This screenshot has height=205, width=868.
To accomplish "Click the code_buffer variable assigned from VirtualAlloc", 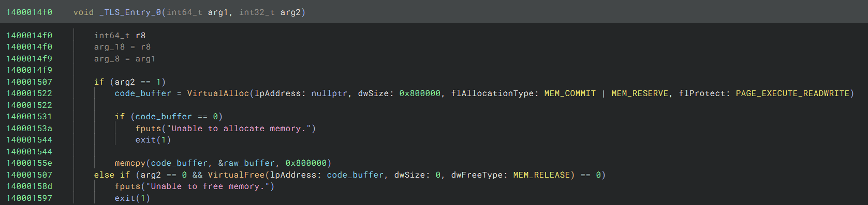I will click(x=143, y=93).
